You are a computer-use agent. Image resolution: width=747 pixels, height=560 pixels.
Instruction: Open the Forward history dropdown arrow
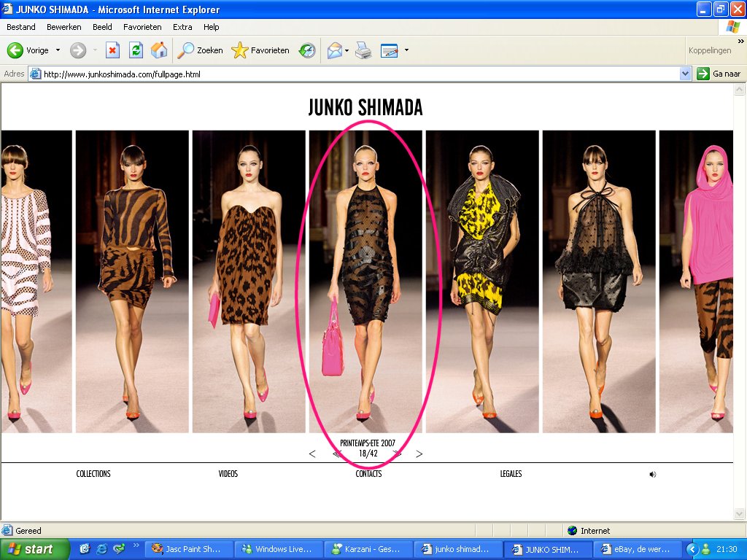[95, 50]
